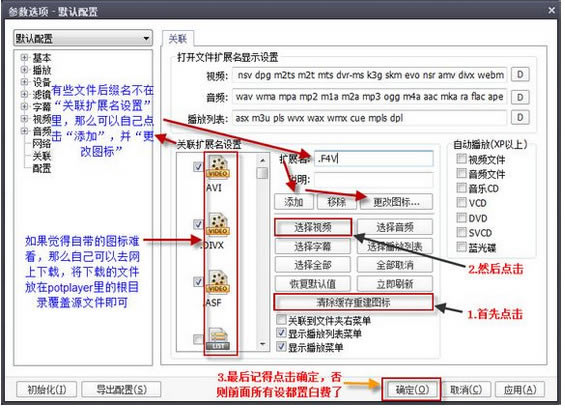Screen dimensions: 565x410
Task: Uncheck the AVI association checkbox
Action: (198, 166)
